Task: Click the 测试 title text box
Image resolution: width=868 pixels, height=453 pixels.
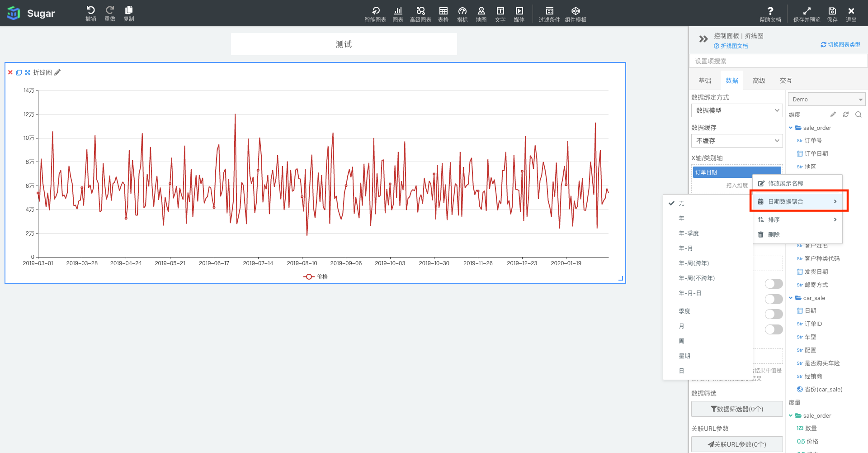Action: coord(344,44)
